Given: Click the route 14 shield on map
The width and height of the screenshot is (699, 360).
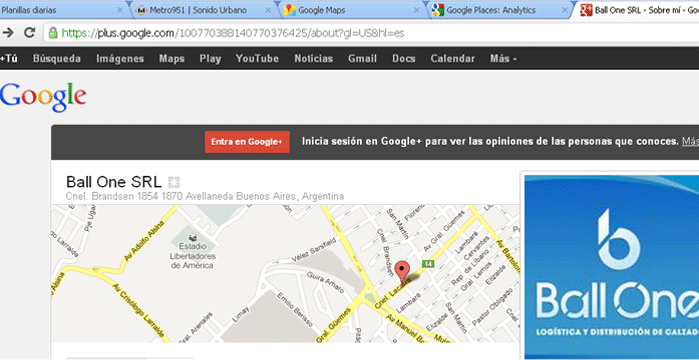Looking at the screenshot, I should (428, 263).
